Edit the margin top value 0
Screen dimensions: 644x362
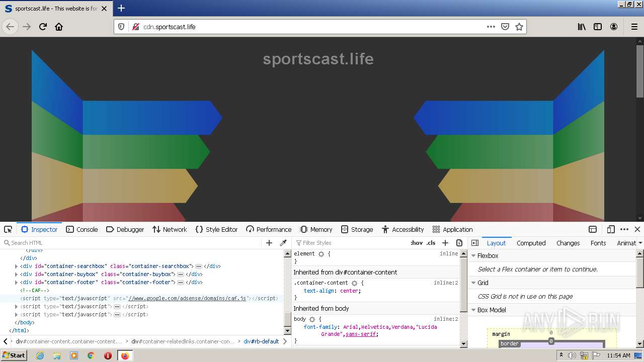[551, 333]
